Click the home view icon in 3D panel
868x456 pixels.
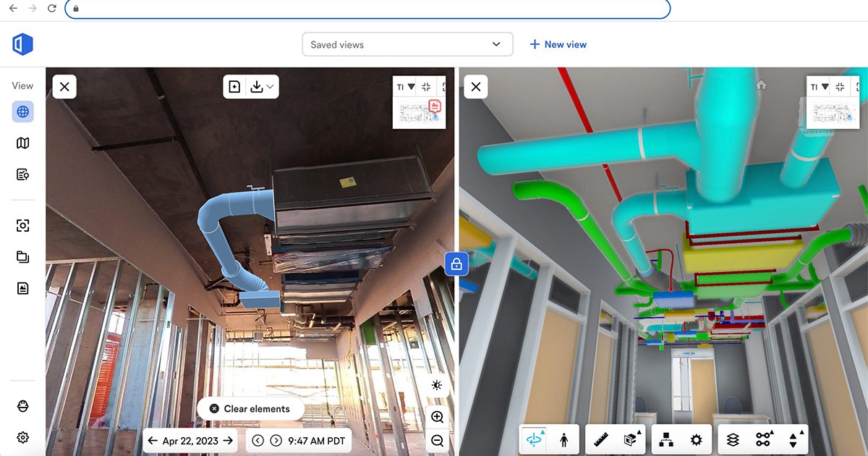[x=760, y=85]
